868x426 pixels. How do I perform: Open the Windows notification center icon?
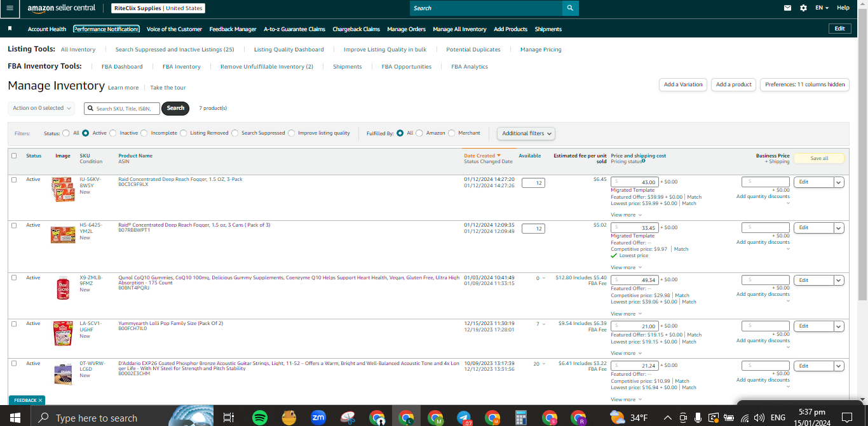[x=846, y=418]
